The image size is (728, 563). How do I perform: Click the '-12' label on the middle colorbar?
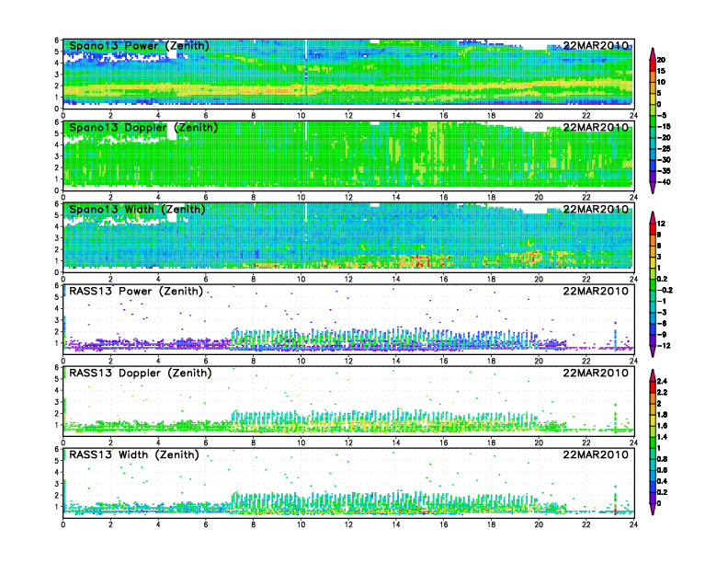[x=664, y=346]
